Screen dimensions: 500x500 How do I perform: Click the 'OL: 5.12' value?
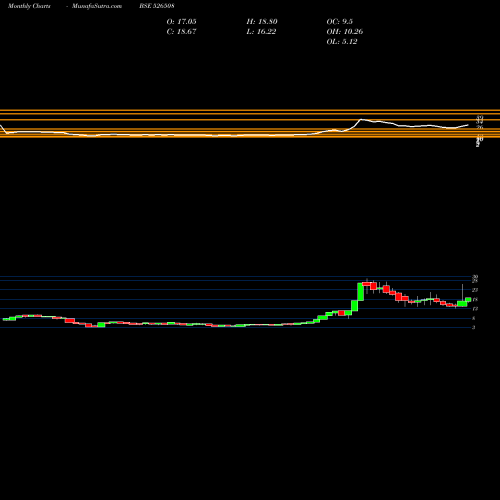[x=342, y=42]
